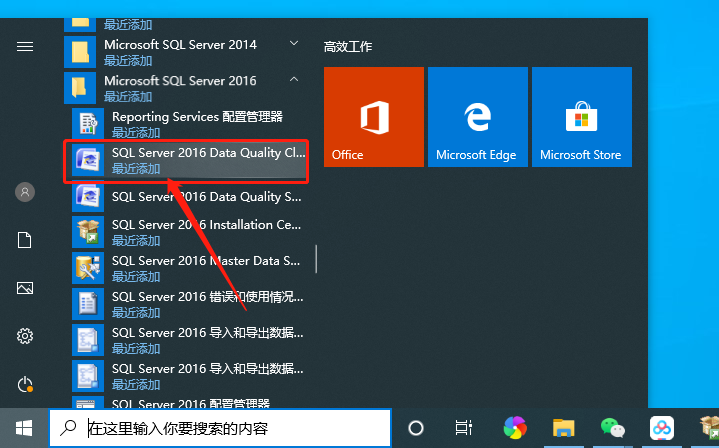Open the Microsoft Store tile
The image size is (719, 448).
click(x=582, y=117)
